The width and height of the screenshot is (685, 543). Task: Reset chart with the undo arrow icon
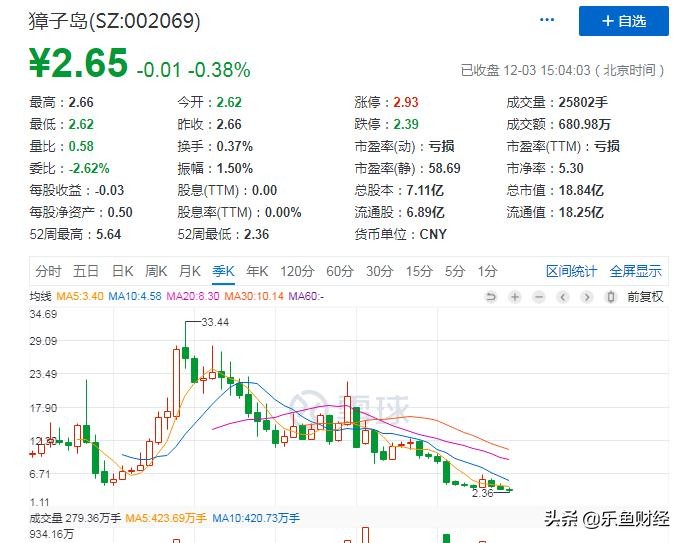pos(491,297)
